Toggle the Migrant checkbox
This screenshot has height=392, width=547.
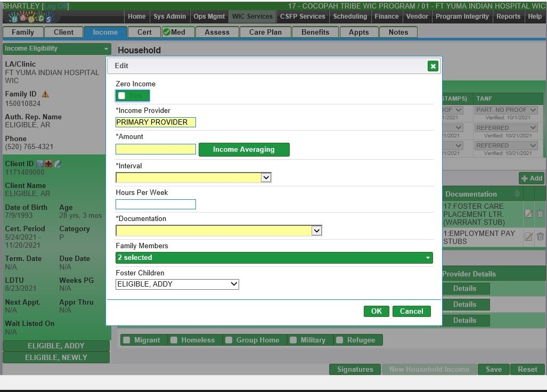click(127, 340)
